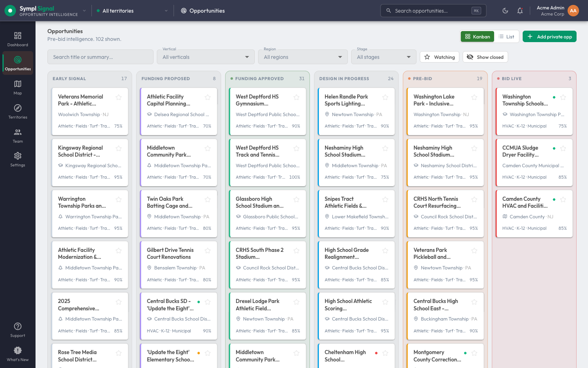Viewport: 588px width, 368px height.
Task: Star West Deptford HS Gymnasium card
Action: (x=296, y=97)
